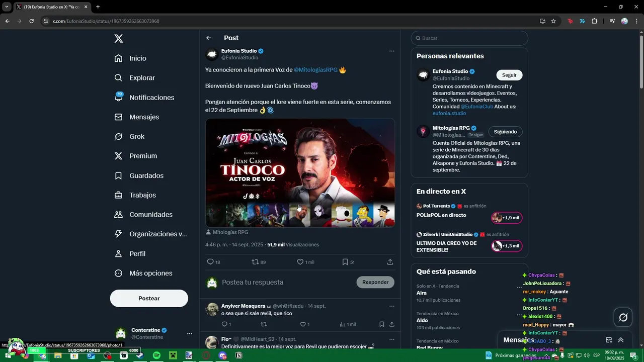
Task: Compose new message in Mensajes drawer
Action: click(609, 340)
